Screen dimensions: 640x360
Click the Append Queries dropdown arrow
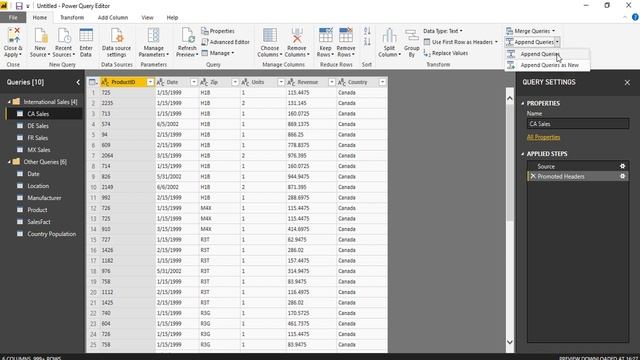[x=557, y=42]
